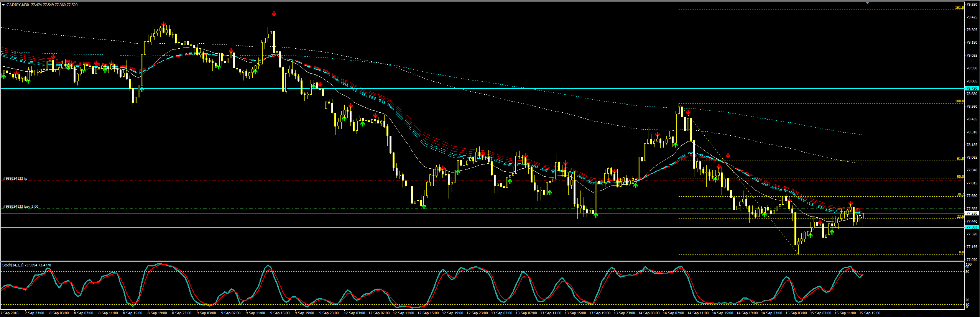Click the 77.070 price scale value
980x317 pixels.
(972, 260)
